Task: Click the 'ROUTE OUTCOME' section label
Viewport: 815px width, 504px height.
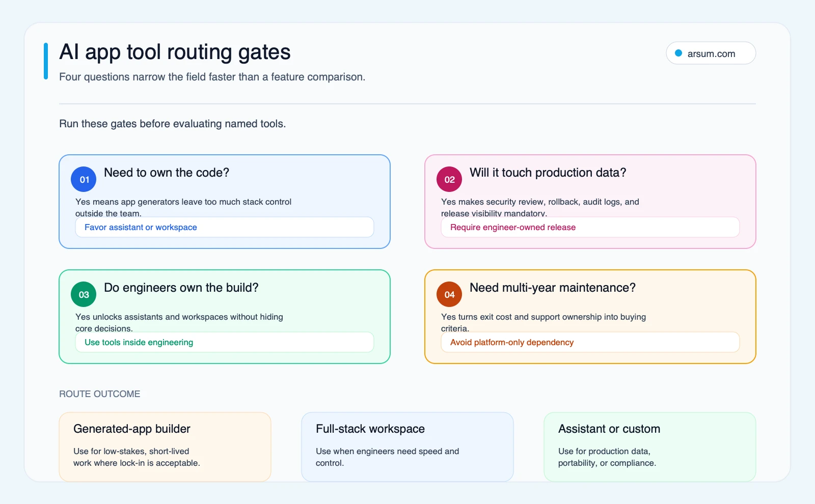Action: click(100, 394)
